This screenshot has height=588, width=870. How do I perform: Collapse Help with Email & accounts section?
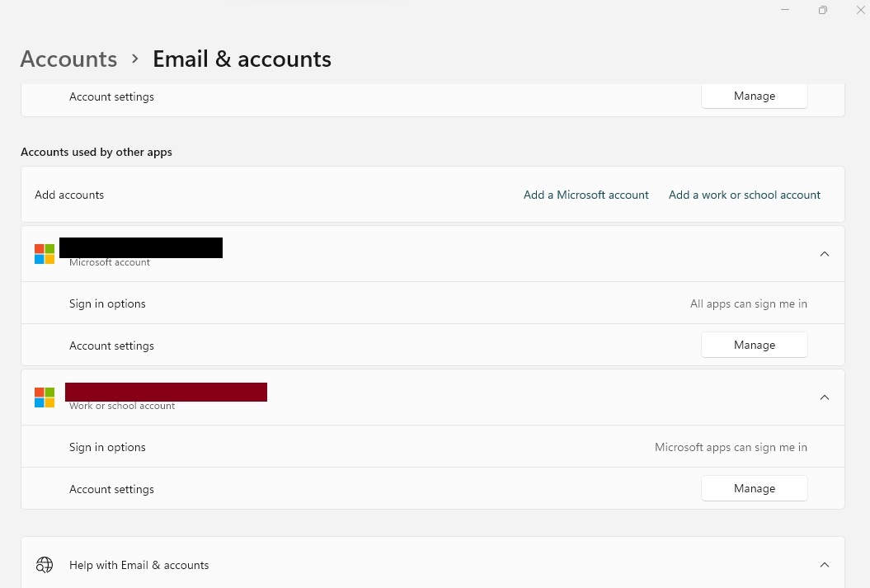click(825, 565)
